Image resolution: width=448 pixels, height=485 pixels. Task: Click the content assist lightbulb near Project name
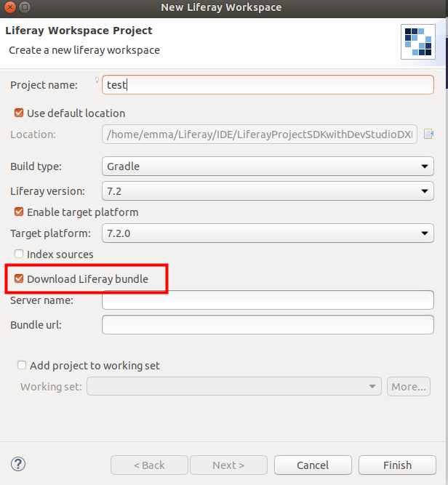click(97, 80)
